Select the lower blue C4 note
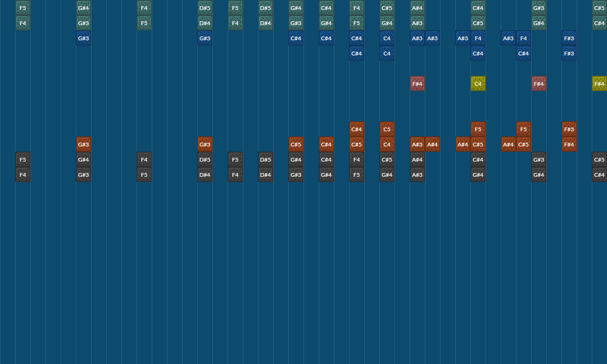Screen dimensions: 607x364 (x=386, y=53)
